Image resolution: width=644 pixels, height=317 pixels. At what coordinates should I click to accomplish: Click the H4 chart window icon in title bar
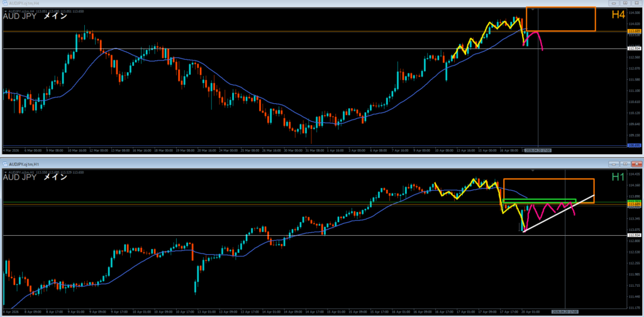coord(5,4)
